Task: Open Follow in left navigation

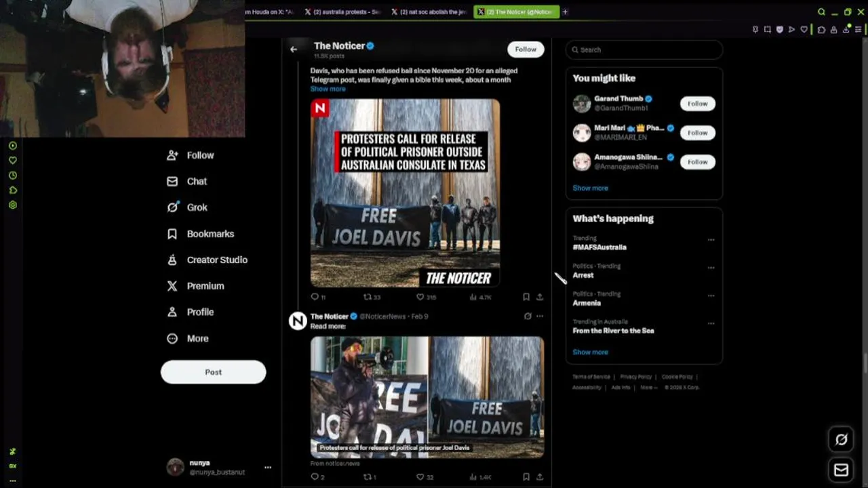Action: tap(191, 155)
